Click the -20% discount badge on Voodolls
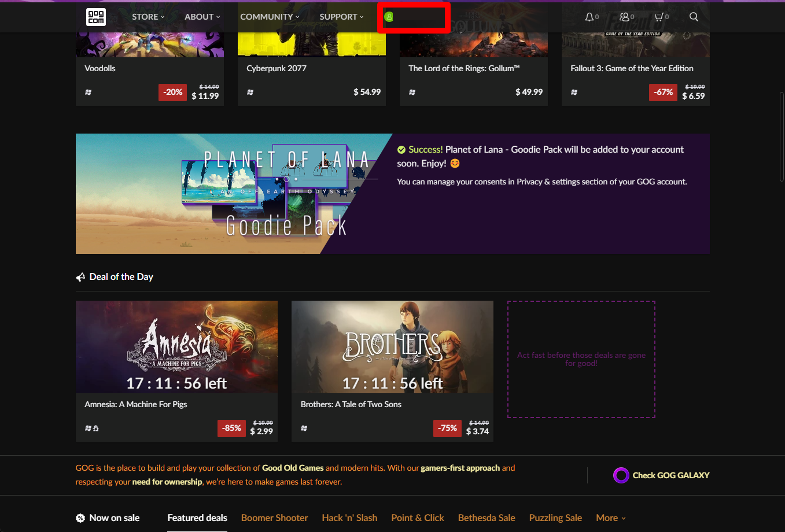Viewport: 785px width, 532px height. (172, 92)
